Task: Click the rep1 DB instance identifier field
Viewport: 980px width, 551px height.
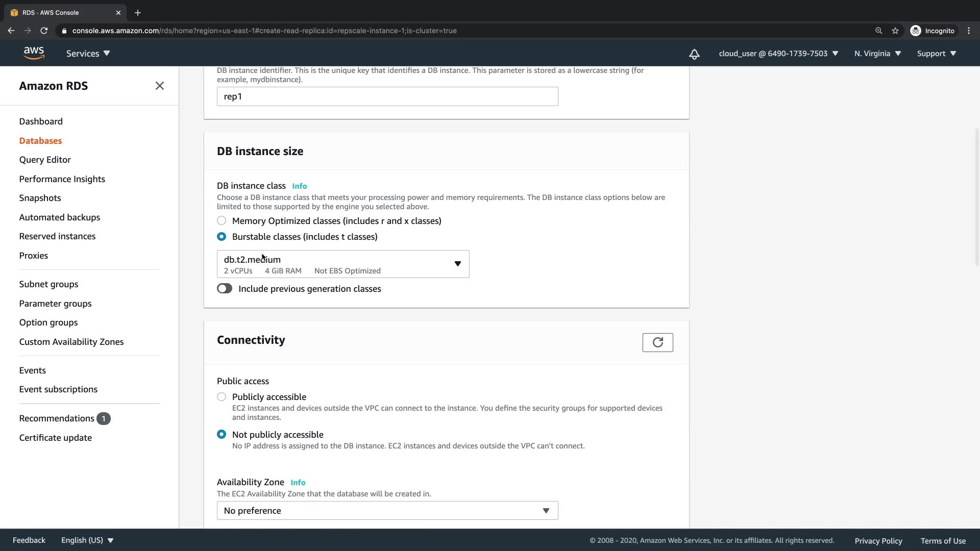Action: (x=387, y=96)
